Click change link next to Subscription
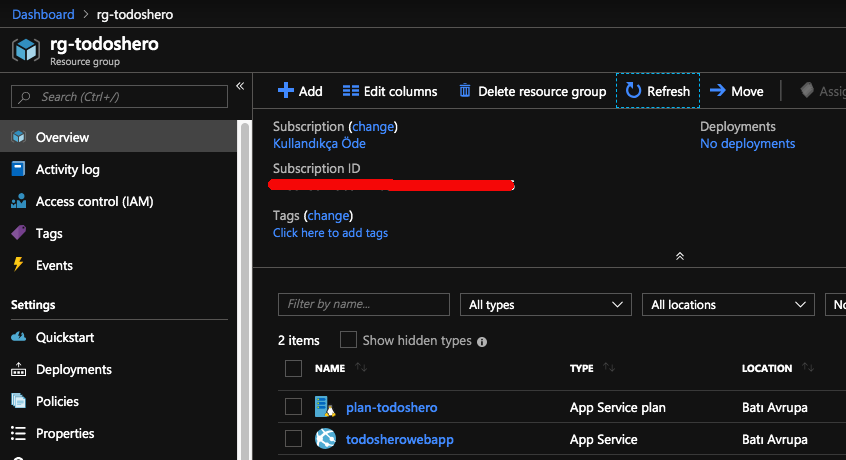846x460 pixels. click(373, 126)
